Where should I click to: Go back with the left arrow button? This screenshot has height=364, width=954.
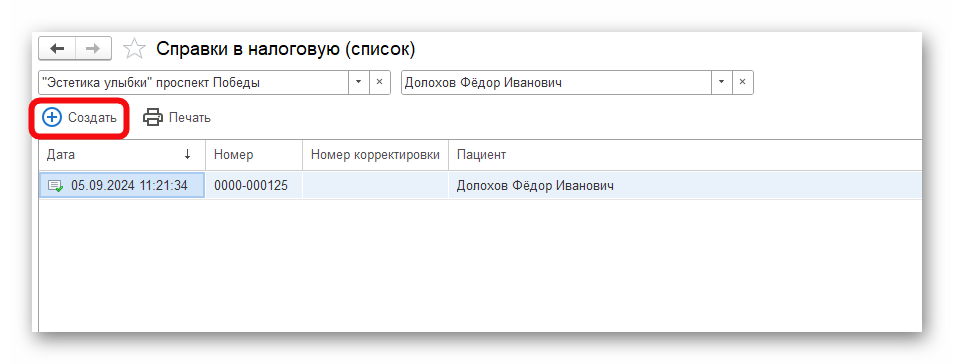(57, 49)
